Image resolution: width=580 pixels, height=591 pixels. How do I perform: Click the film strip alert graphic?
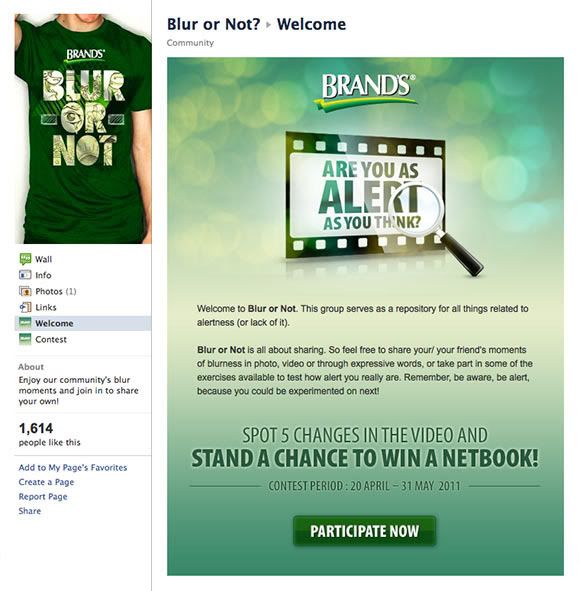(x=365, y=196)
